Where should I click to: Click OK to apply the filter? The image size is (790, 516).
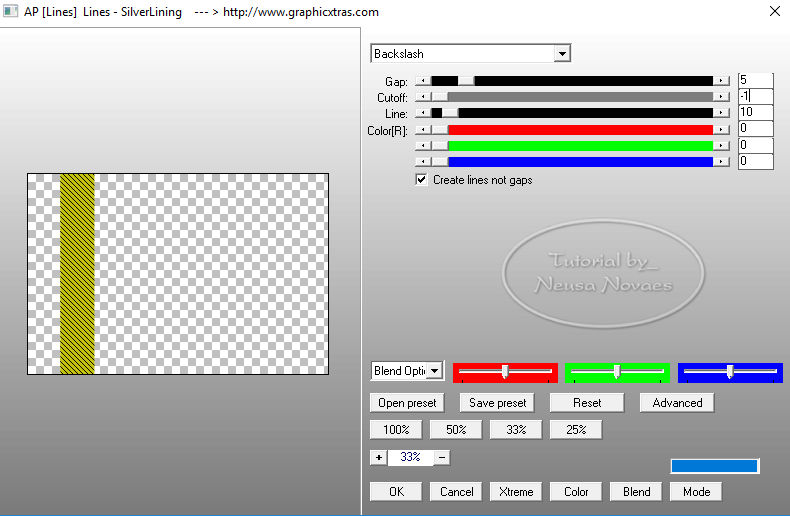pos(396,491)
